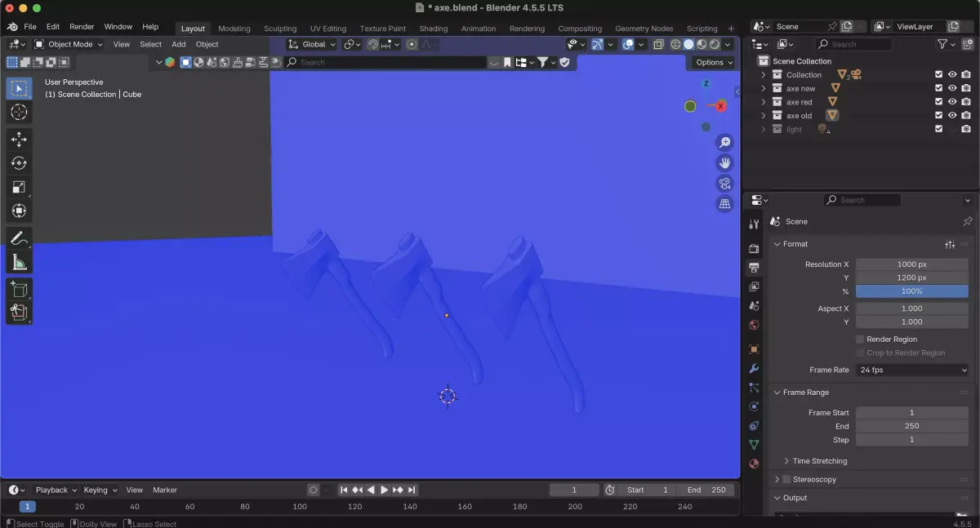The image size is (980, 528).
Task: Activate the Move tool
Action: pyautogui.click(x=19, y=140)
